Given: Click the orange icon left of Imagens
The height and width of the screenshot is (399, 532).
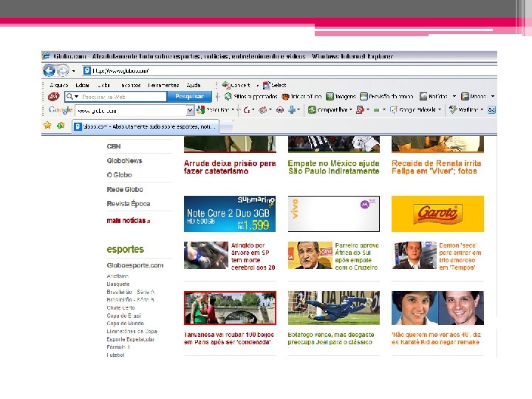Looking at the screenshot, I should click(x=285, y=97).
